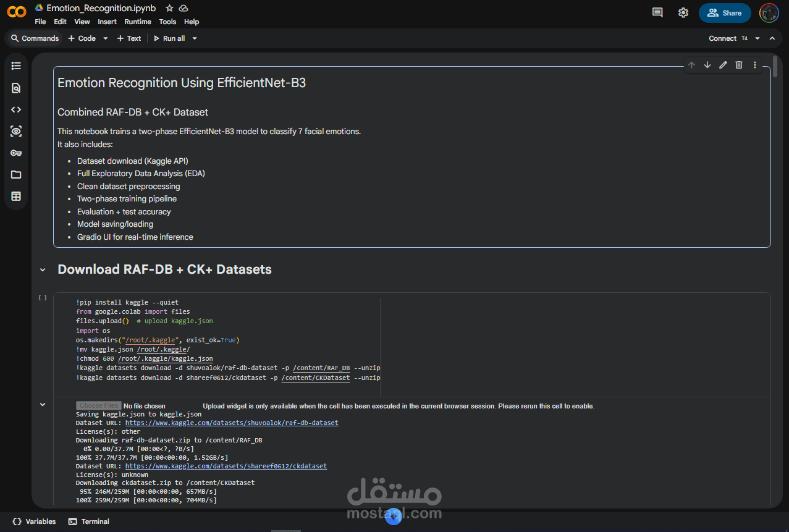Collapse the Download RAF-DB + CK+ Datasets section

(x=43, y=269)
